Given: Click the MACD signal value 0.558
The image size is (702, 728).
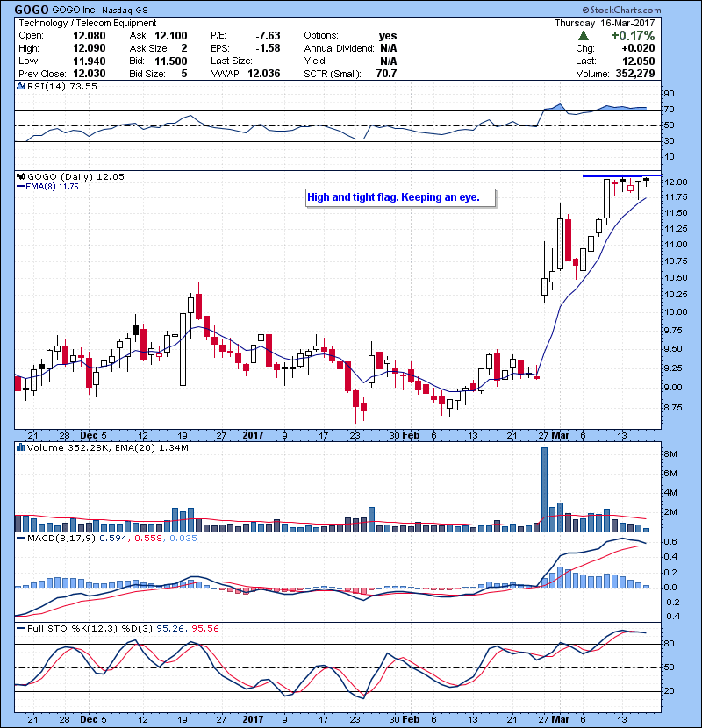Looking at the screenshot, I should pyautogui.click(x=148, y=539).
